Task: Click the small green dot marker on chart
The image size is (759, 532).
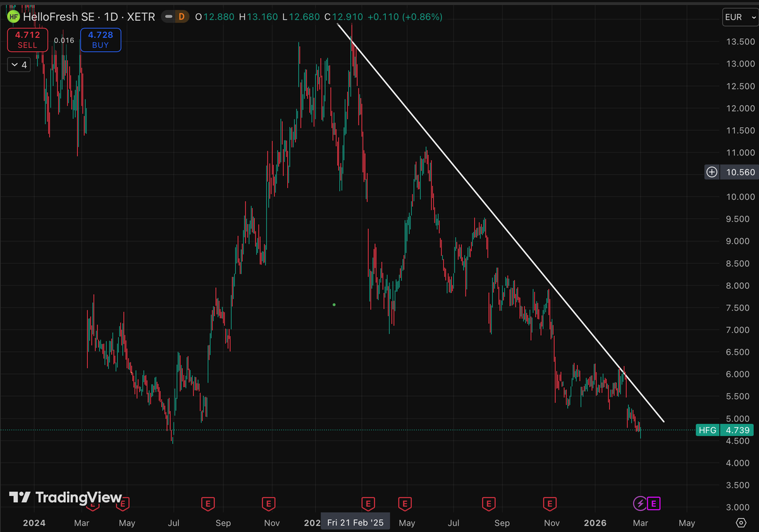Action: pyautogui.click(x=334, y=305)
